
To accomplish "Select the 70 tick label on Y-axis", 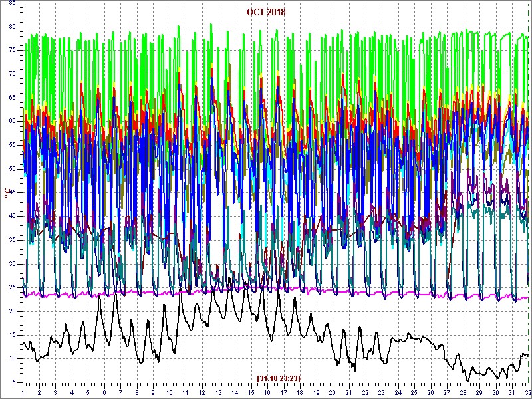I will click(12, 74).
